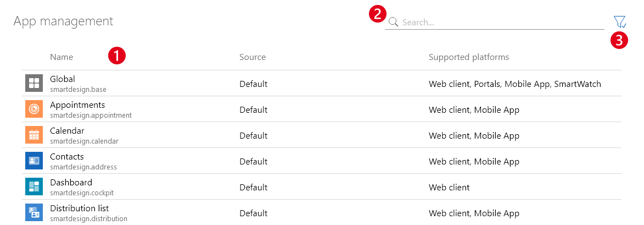This screenshot has height=225, width=644.
Task: Sort by the Name column header
Action: coord(61,57)
